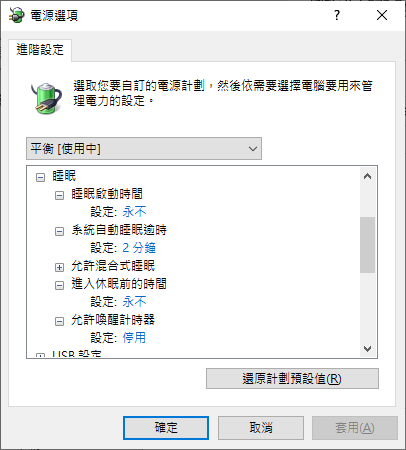Click 還原計劃預設值(R) button
406x450 pixels.
[292, 379]
